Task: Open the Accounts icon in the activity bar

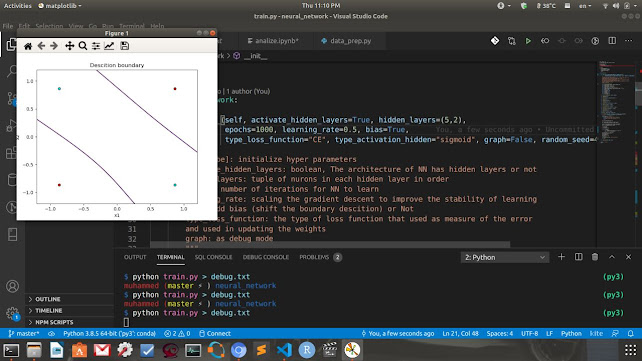Action: 12,286
